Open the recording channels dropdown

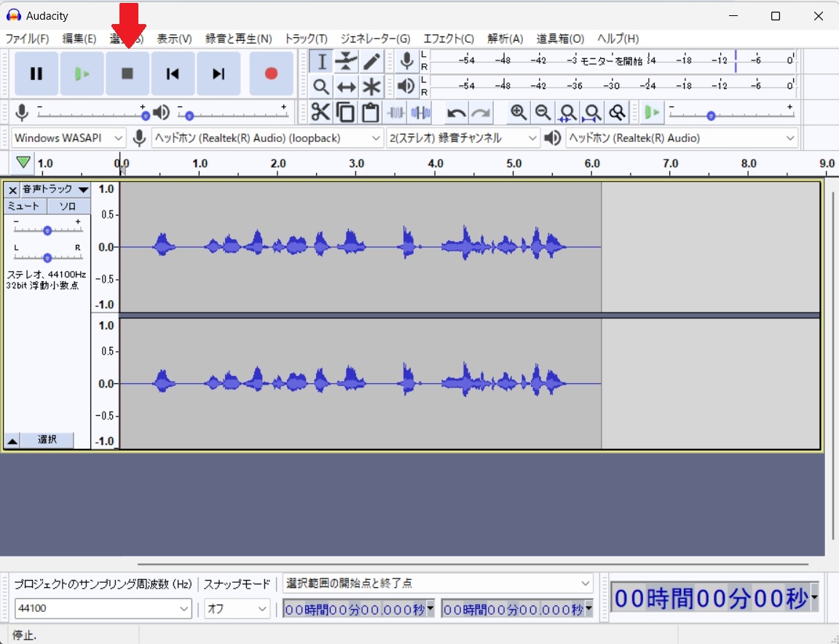tap(462, 138)
